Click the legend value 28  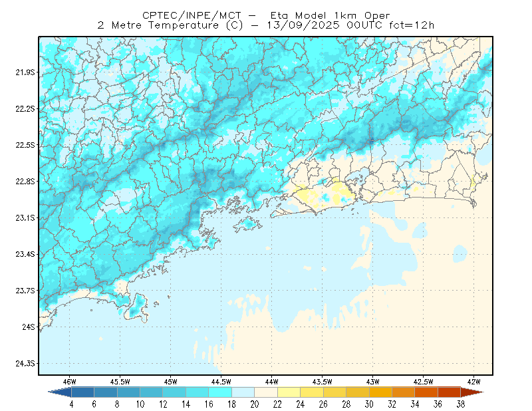(x=346, y=404)
